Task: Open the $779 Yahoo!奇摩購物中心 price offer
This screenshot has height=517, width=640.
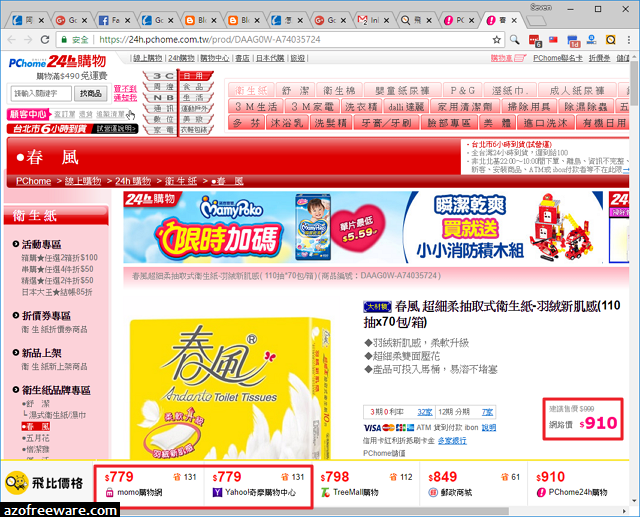Action: [258, 484]
